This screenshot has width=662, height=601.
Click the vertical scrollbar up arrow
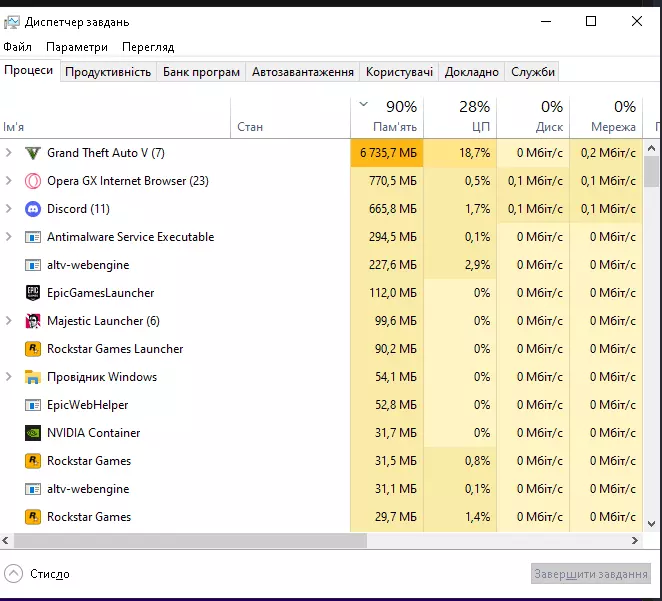651,148
